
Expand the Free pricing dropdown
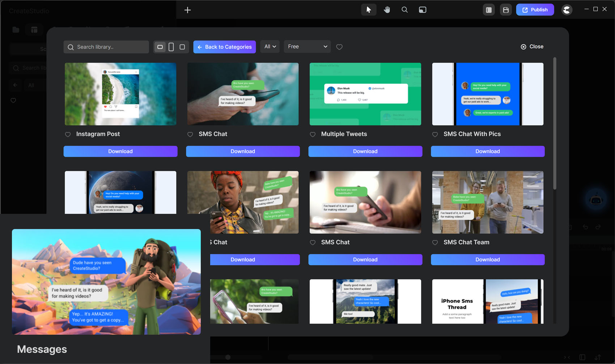(x=307, y=47)
